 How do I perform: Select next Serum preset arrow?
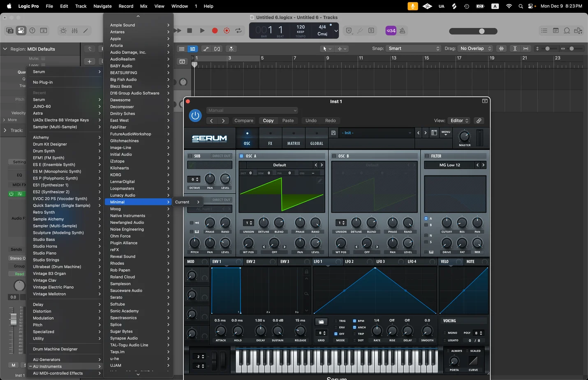click(x=426, y=133)
